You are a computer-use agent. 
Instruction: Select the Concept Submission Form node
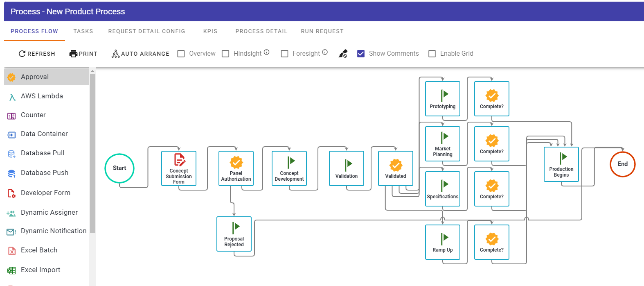tap(179, 168)
